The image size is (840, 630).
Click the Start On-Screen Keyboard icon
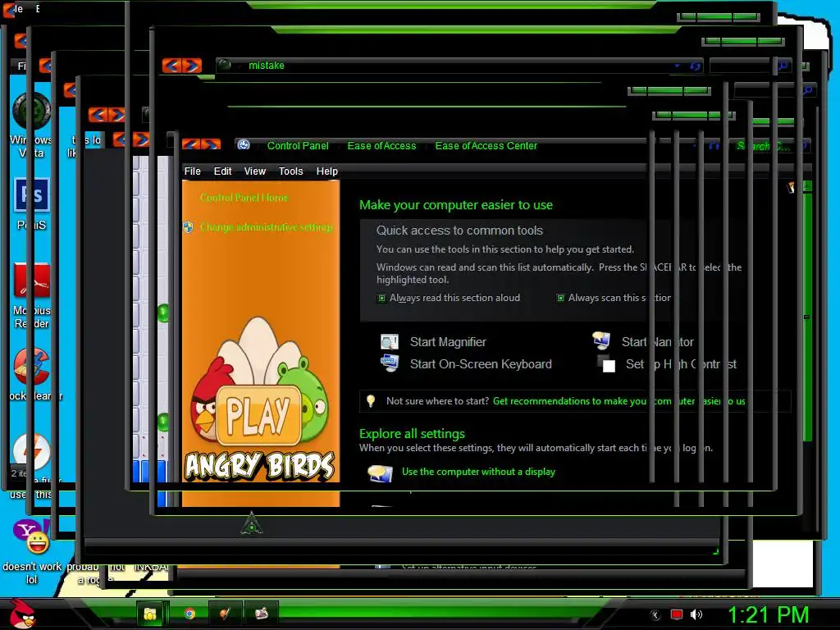[390, 363]
